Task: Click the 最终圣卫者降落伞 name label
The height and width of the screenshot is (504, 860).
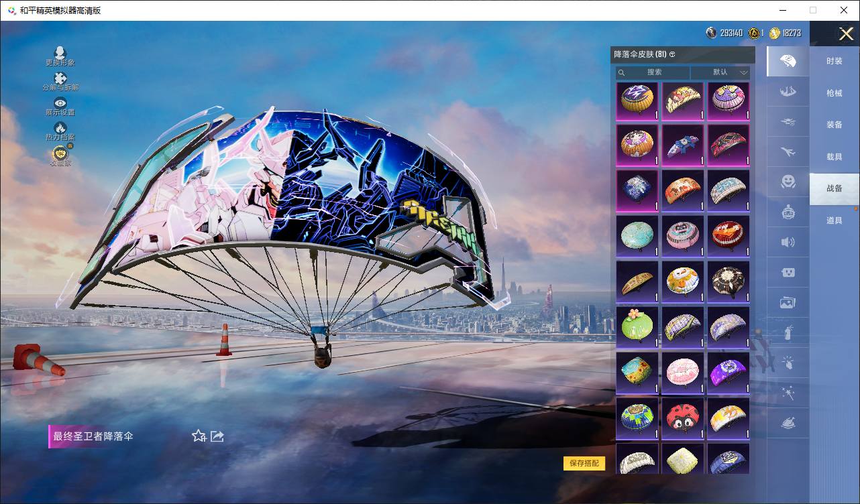Action: tap(93, 436)
